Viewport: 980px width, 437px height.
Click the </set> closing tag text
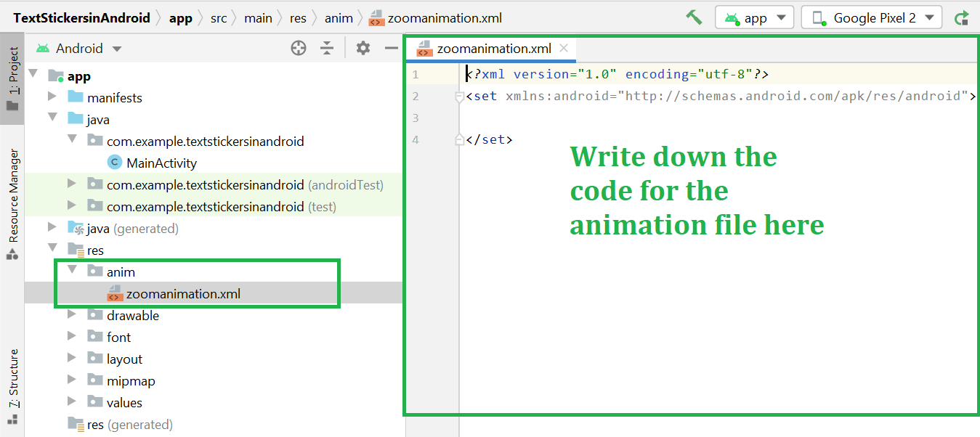click(x=490, y=139)
